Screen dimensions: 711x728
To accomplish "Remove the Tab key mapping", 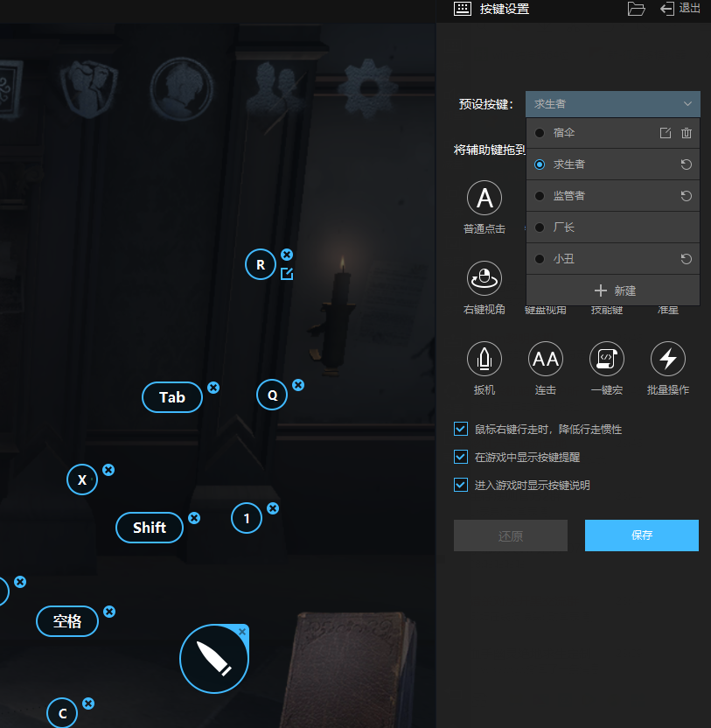I will (213, 388).
